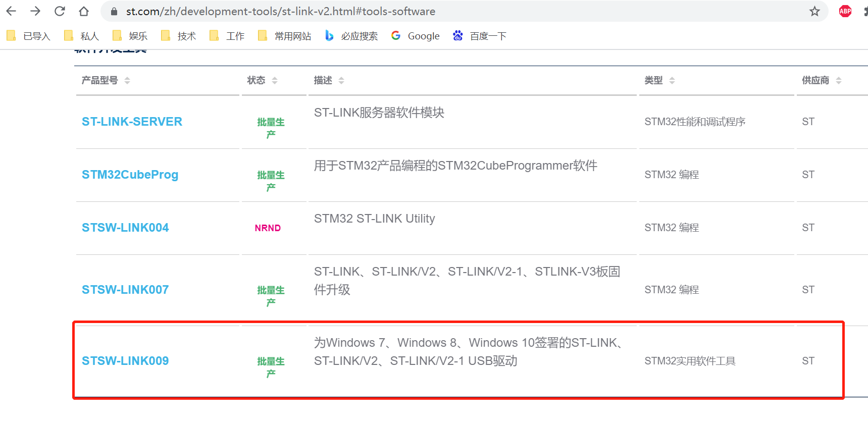Screen dimensions: 868x426
Task: Open the 技术 bookmarks folder
Action: click(x=178, y=36)
